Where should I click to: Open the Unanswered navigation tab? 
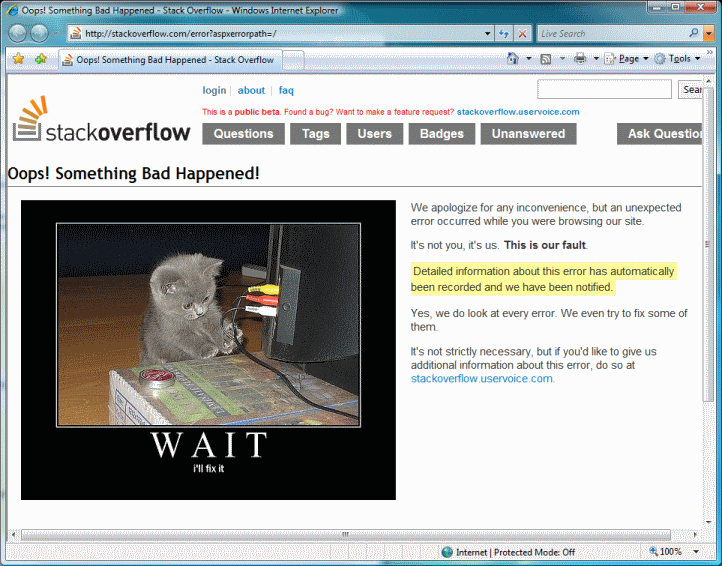click(x=528, y=134)
